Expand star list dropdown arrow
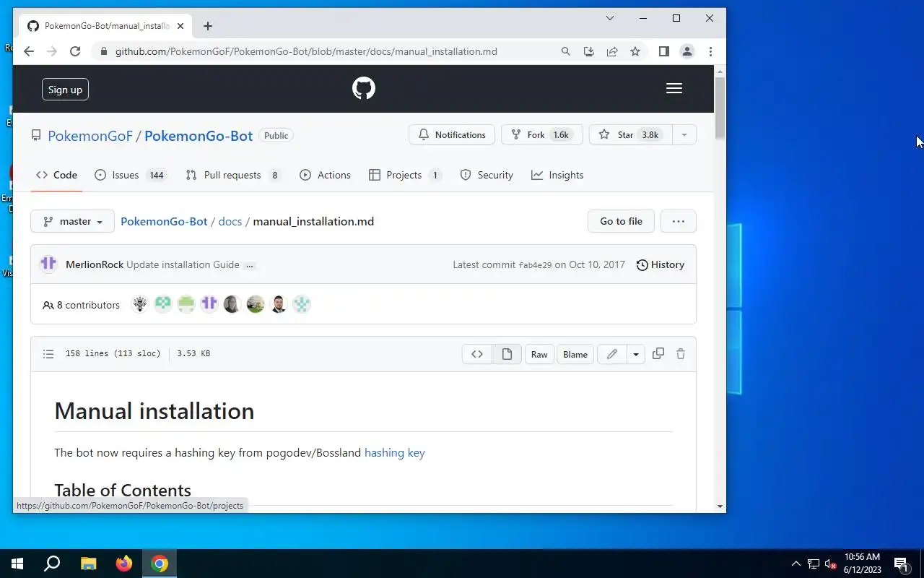This screenshot has height=578, width=924. coord(684,134)
